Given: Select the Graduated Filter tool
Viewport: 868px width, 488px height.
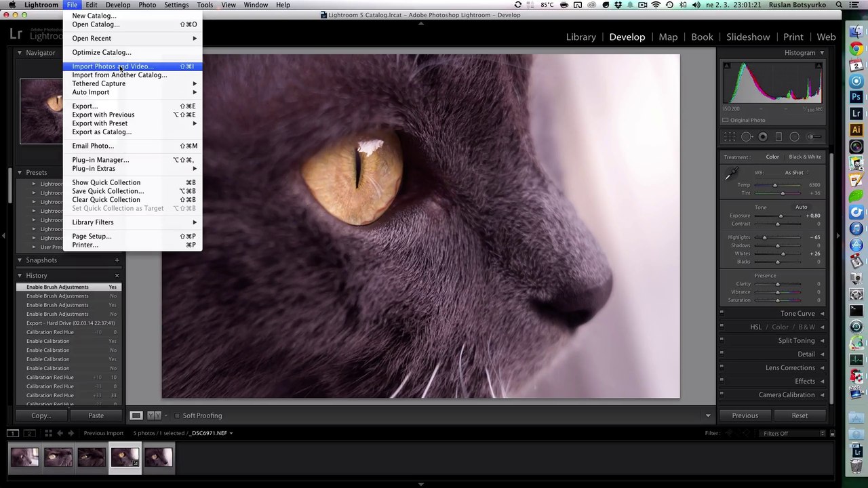Looking at the screenshot, I should [x=778, y=137].
